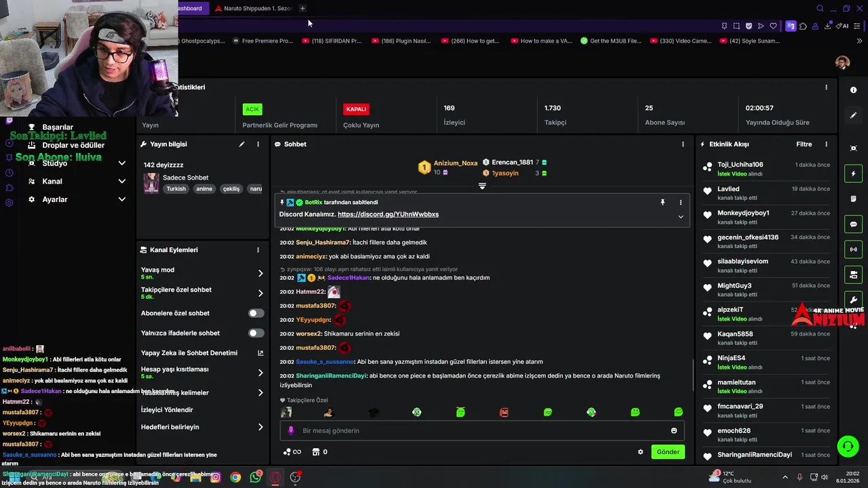Send the chat message with Gönder
Image resolution: width=868 pixels, height=488 pixels.
click(668, 452)
